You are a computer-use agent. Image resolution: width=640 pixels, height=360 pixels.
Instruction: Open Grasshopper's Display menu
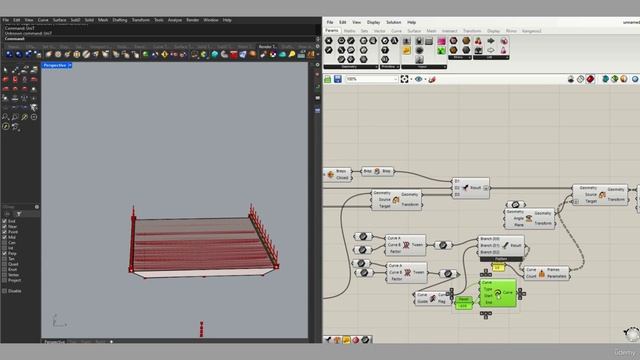pos(373,22)
